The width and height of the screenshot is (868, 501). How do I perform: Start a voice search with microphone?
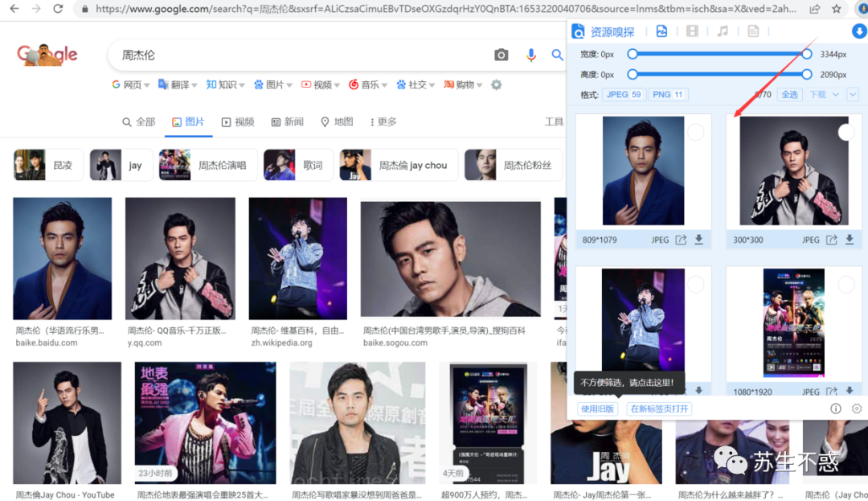click(531, 55)
